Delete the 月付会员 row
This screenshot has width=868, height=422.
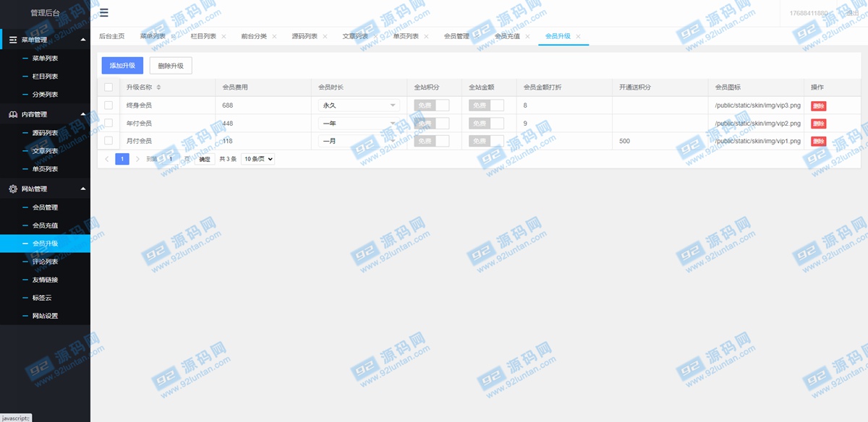[x=818, y=141]
